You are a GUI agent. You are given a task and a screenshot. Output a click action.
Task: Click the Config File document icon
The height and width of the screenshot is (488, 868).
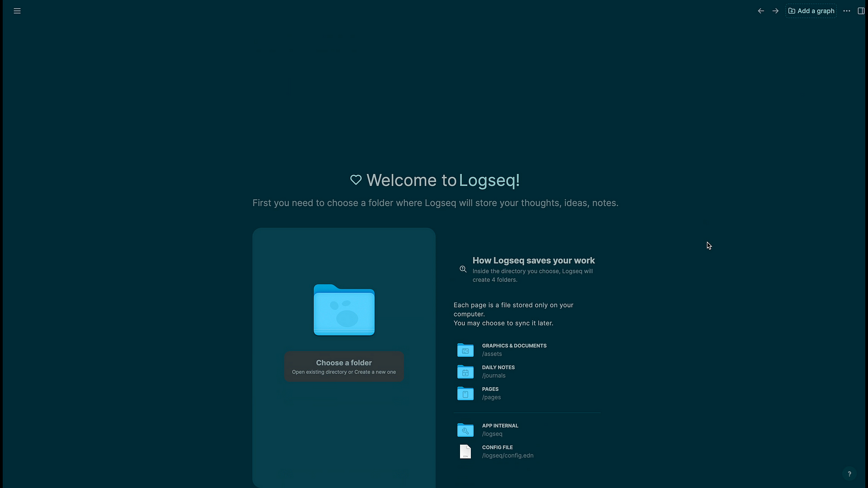pyautogui.click(x=465, y=452)
